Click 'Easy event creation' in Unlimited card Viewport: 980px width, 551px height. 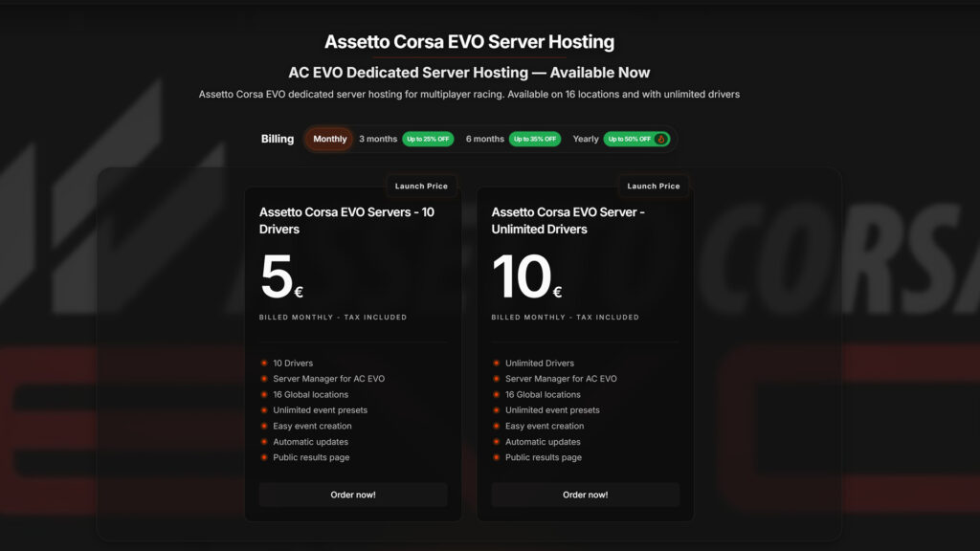pyautogui.click(x=545, y=426)
